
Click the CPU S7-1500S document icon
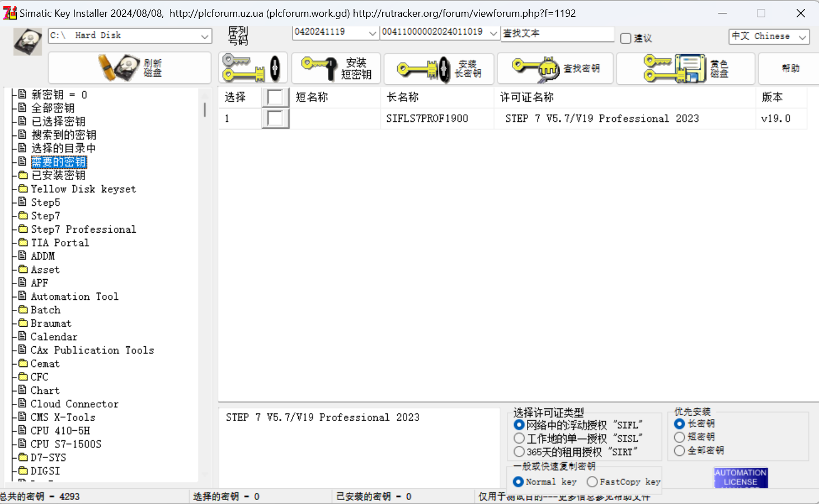tap(22, 444)
